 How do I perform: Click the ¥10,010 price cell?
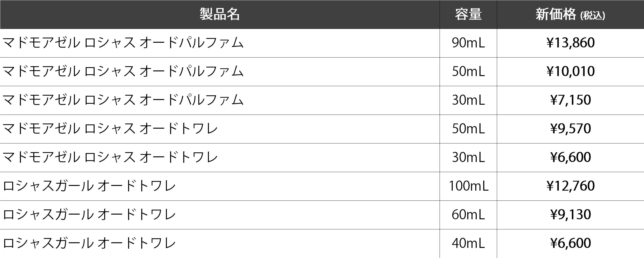pos(570,72)
